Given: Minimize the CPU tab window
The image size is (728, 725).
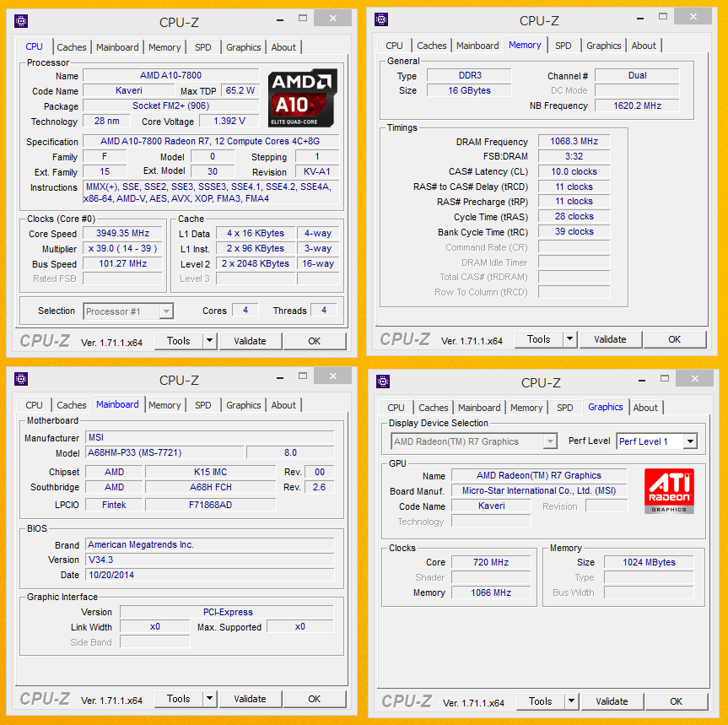Looking at the screenshot, I should point(280,20).
